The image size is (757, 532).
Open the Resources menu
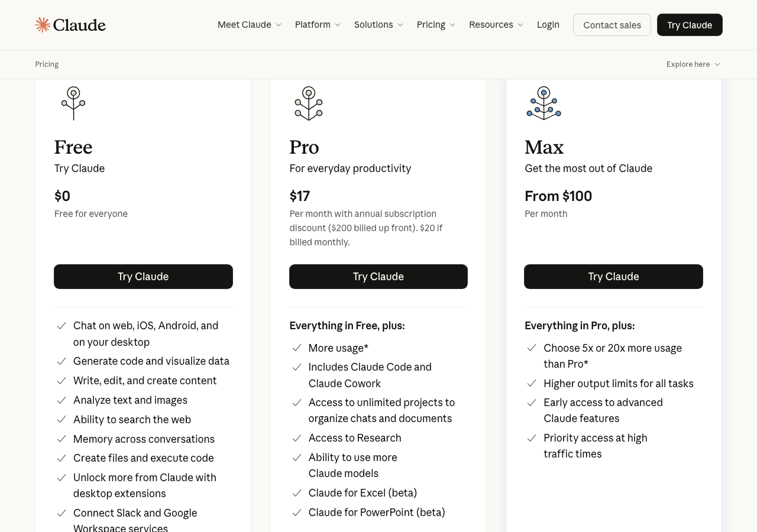496,25
